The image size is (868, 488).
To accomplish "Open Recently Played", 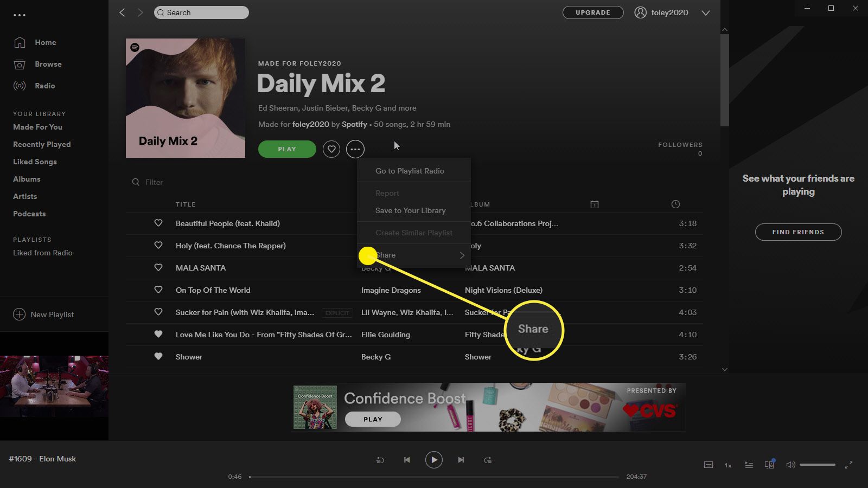I will [42, 144].
